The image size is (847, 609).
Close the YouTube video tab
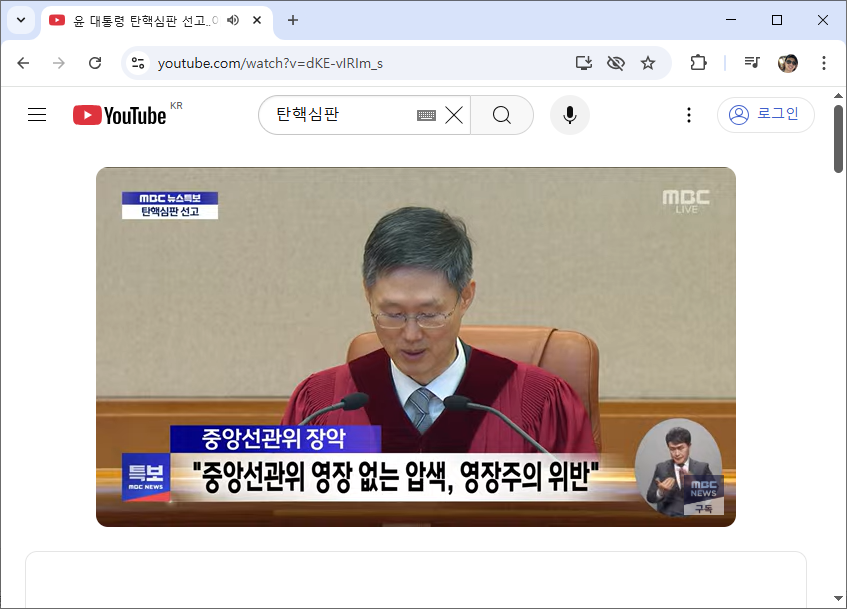[257, 21]
